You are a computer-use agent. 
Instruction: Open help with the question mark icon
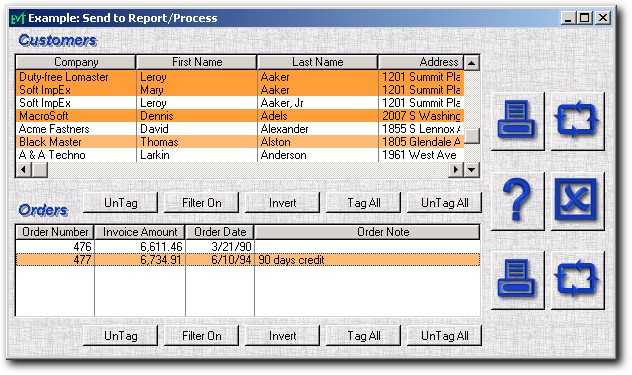518,200
